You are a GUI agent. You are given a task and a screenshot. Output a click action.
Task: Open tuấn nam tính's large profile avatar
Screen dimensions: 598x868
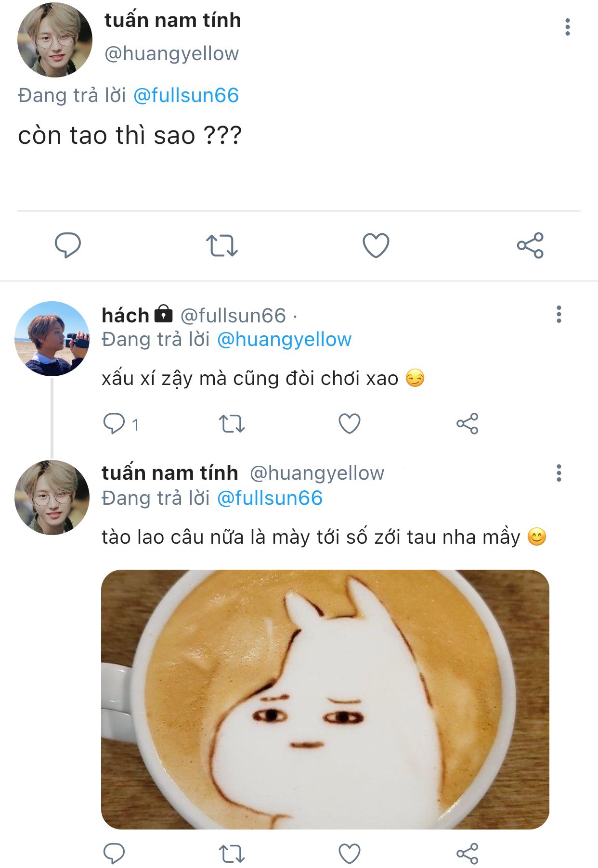[x=54, y=40]
